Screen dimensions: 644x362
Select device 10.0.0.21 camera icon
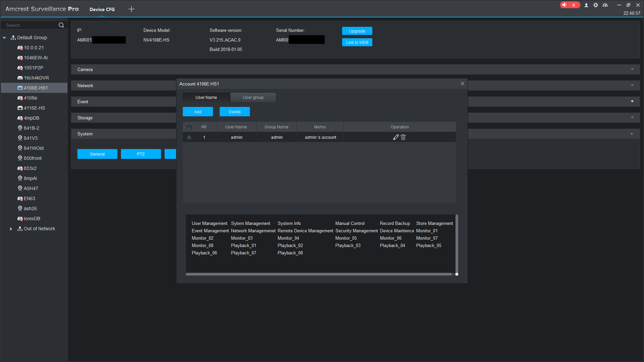pyautogui.click(x=20, y=48)
